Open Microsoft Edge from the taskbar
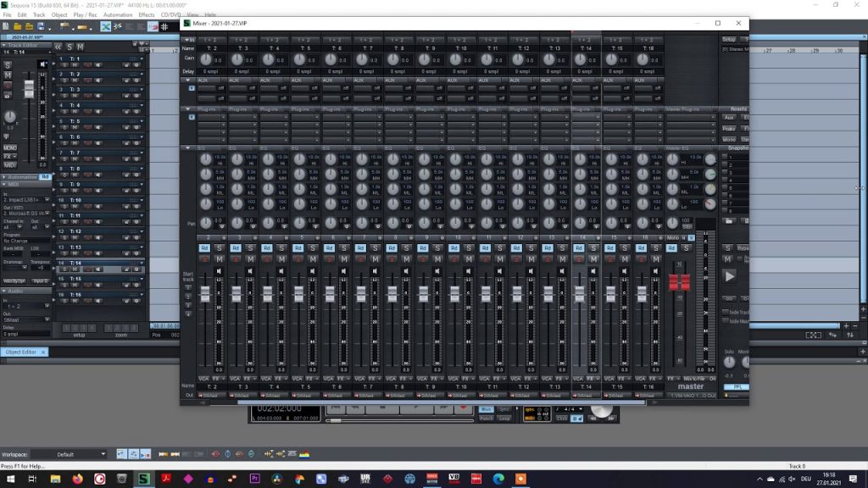The height and width of the screenshot is (488, 868). (498, 479)
